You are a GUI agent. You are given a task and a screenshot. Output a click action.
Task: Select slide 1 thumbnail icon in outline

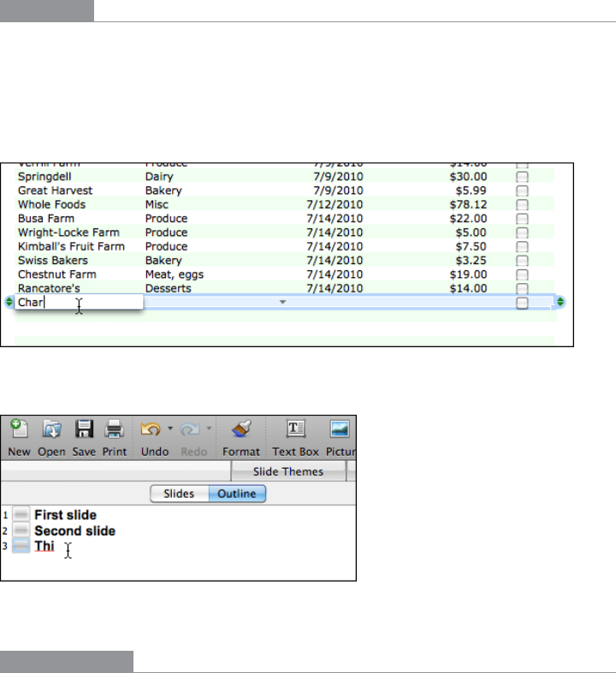click(x=21, y=514)
